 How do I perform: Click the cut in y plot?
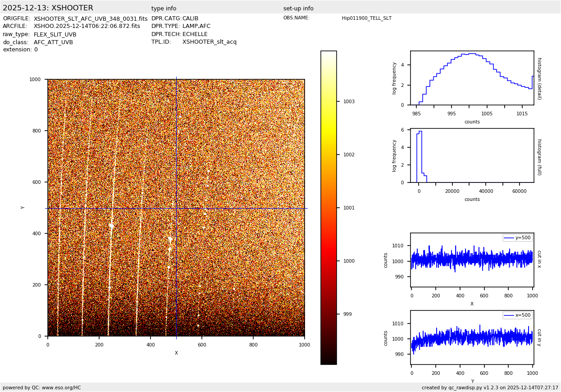(472, 337)
